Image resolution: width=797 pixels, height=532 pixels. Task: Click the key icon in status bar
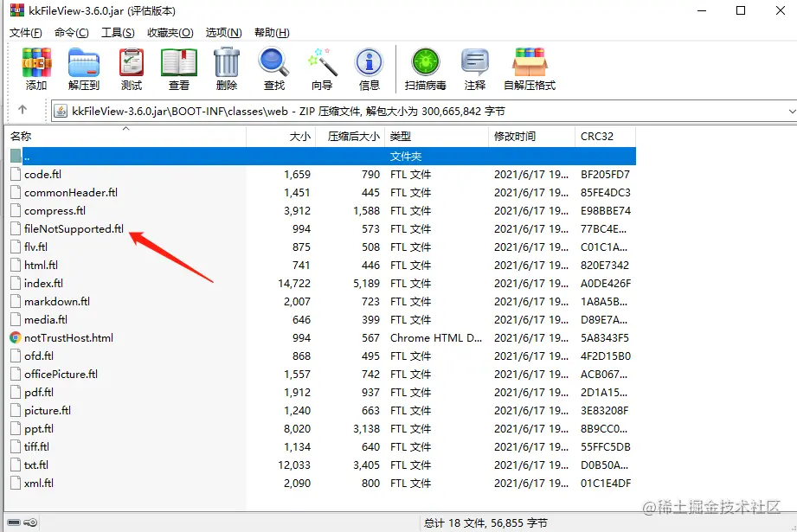[30, 522]
